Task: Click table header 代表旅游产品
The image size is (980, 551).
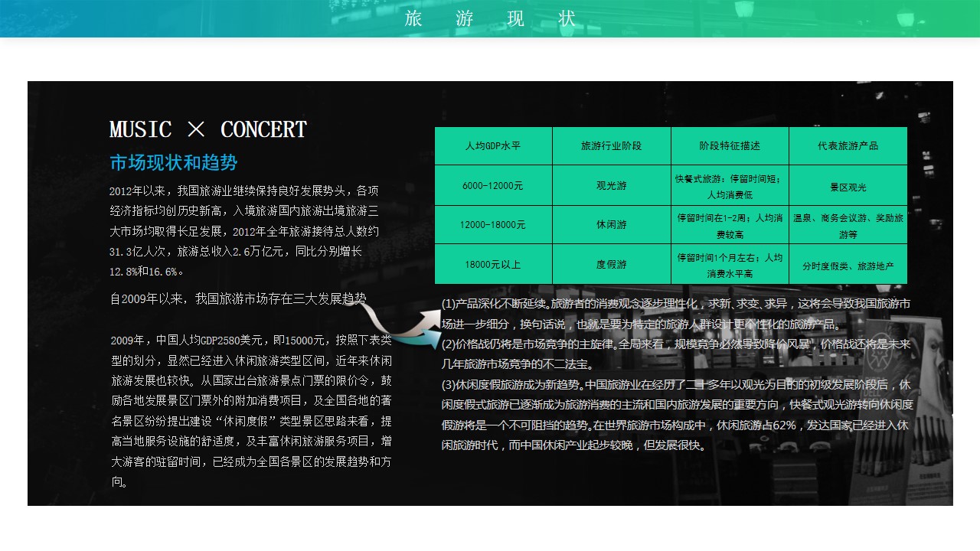Action: (x=848, y=146)
